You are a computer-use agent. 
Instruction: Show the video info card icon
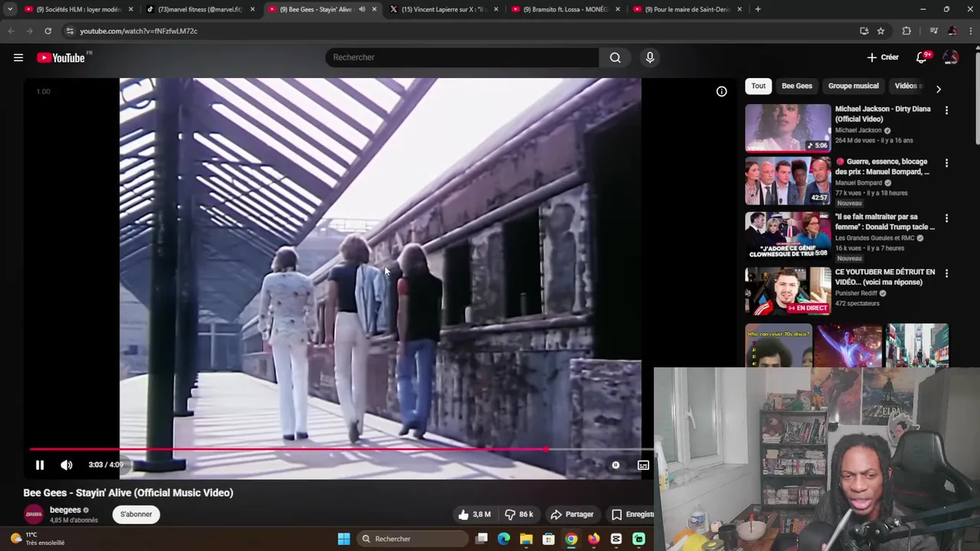(721, 92)
